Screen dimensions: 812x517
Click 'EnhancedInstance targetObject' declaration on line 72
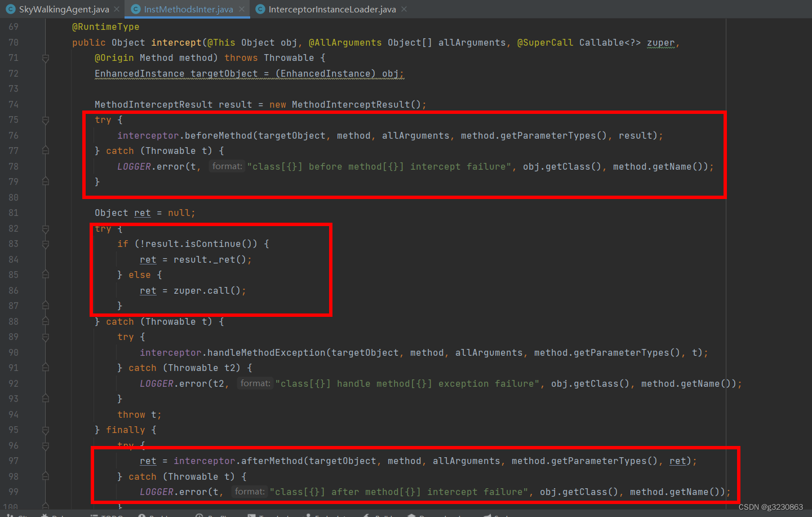pos(176,74)
